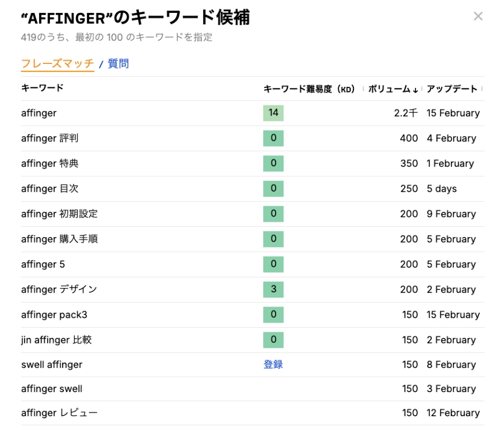Screen dimensions: 504x428
Task: Sort by the ボリューム column header
Action: [393, 89]
